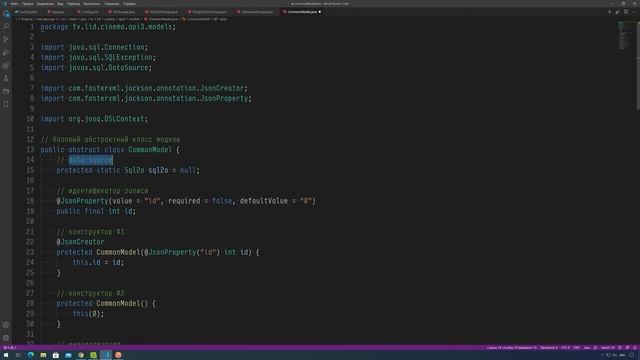
Task: Open Task View on the taskbar
Action: [x=18, y=355]
